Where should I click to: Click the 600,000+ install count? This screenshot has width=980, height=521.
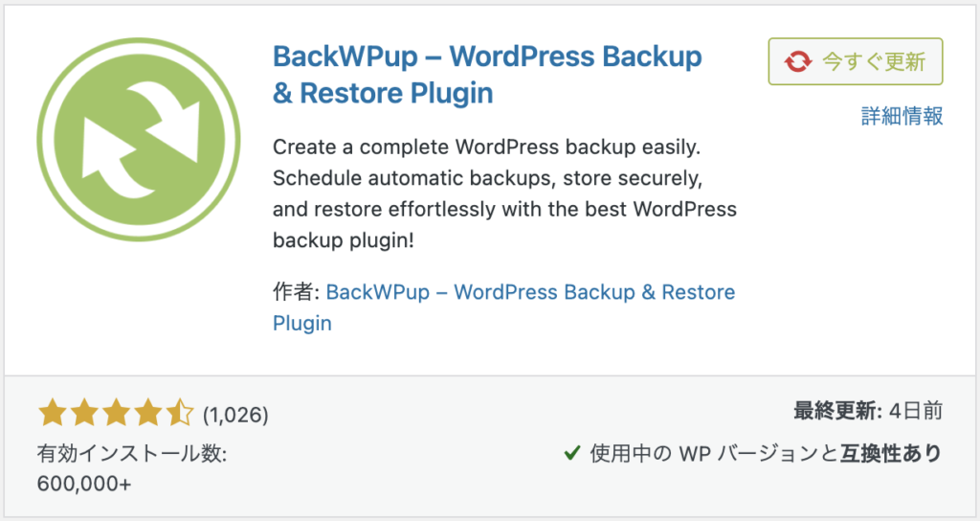(x=84, y=484)
